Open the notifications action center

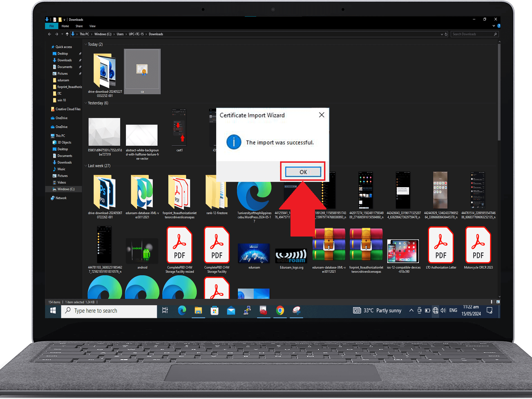[x=489, y=311]
